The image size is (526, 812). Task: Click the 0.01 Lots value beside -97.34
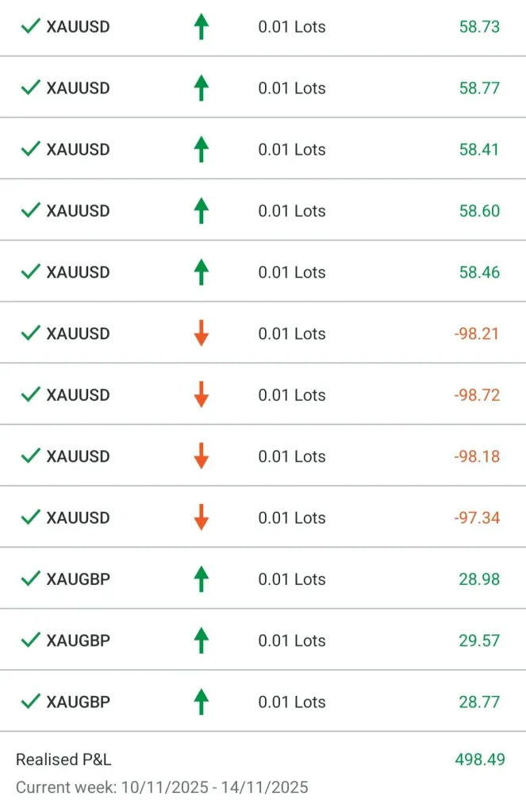point(292,518)
